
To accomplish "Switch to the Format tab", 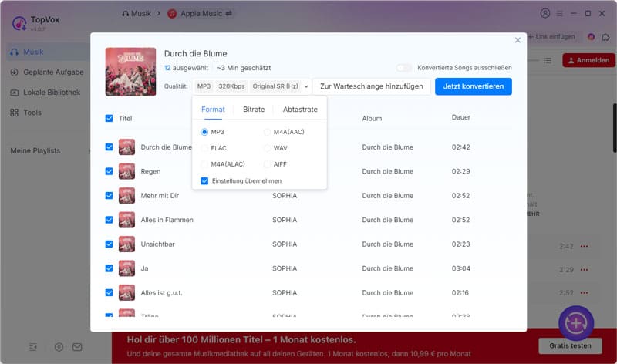I will 213,110.
